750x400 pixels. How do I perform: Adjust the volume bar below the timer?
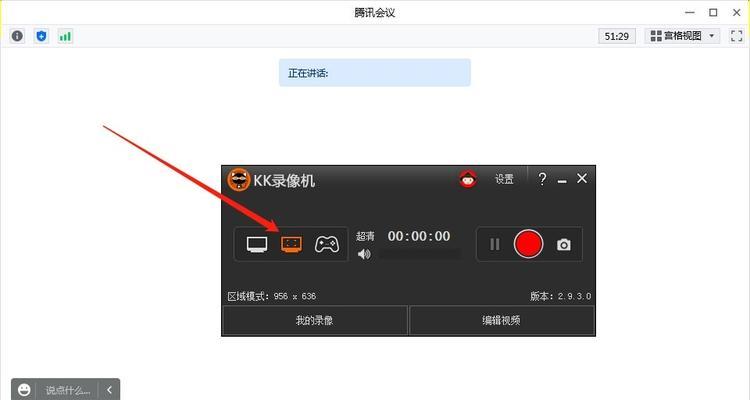420,254
